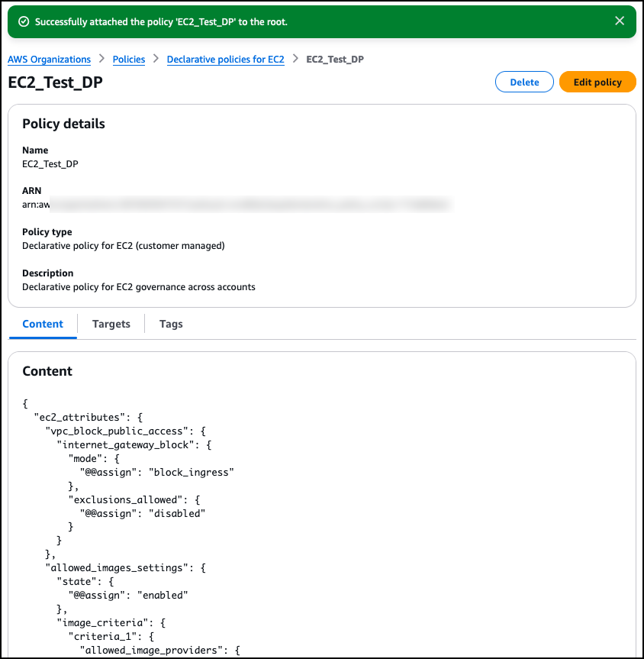
Task: Click the EC2_Test_DP page heading
Action: (x=55, y=82)
